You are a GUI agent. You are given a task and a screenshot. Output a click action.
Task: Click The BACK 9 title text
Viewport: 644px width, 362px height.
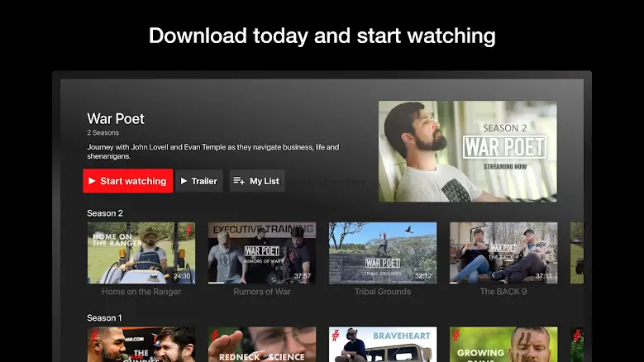click(503, 292)
